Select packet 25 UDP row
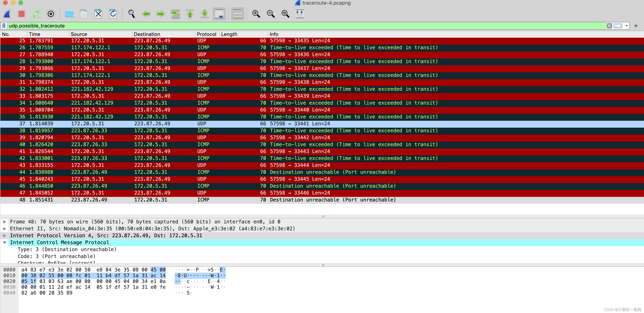This screenshot has width=644, height=313. click(x=322, y=41)
